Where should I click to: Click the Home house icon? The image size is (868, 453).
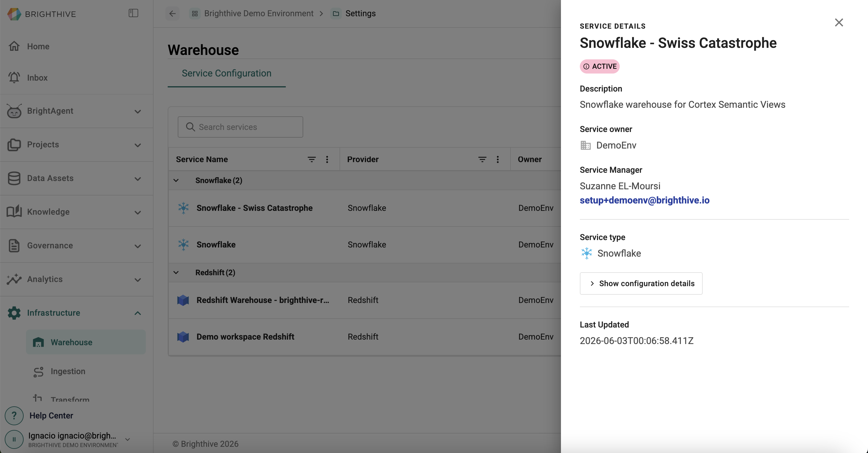14,46
